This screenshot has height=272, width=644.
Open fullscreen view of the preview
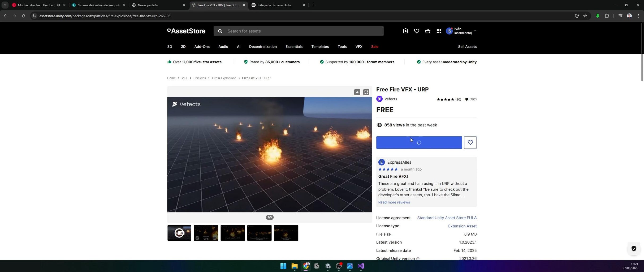point(366,92)
